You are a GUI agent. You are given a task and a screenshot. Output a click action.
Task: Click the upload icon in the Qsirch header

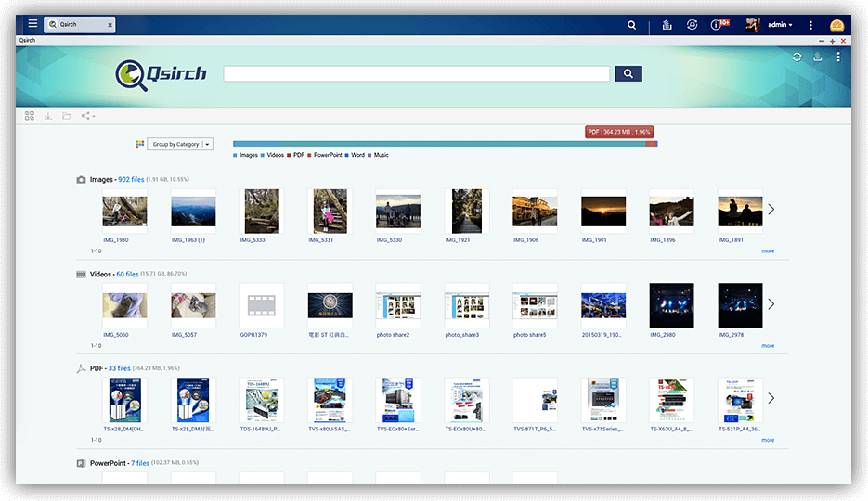point(818,57)
